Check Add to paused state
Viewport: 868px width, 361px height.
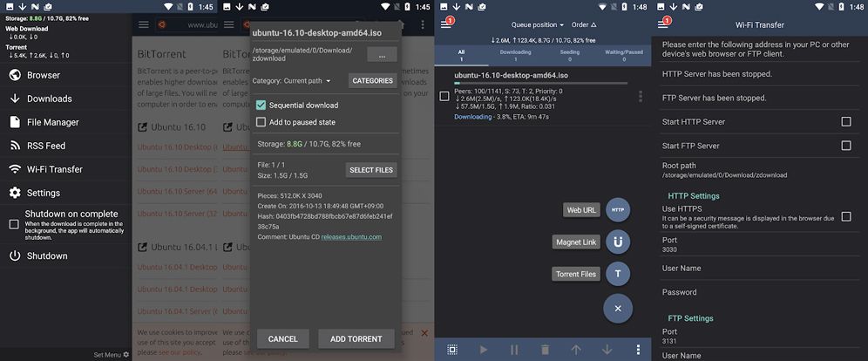point(261,122)
